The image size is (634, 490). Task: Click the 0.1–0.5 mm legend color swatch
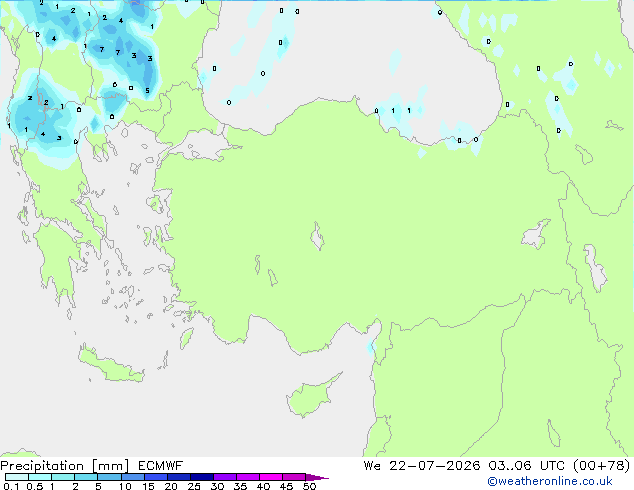[17, 477]
